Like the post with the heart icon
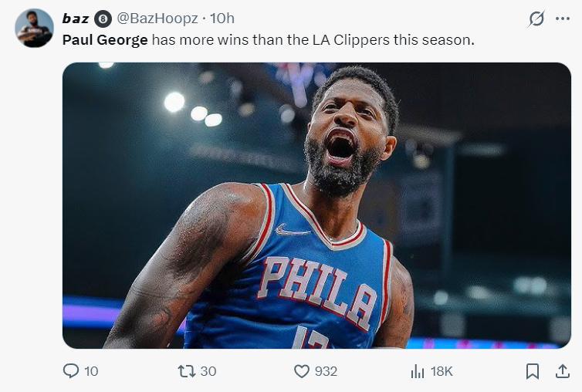The width and height of the screenshot is (582, 392). coord(302,371)
